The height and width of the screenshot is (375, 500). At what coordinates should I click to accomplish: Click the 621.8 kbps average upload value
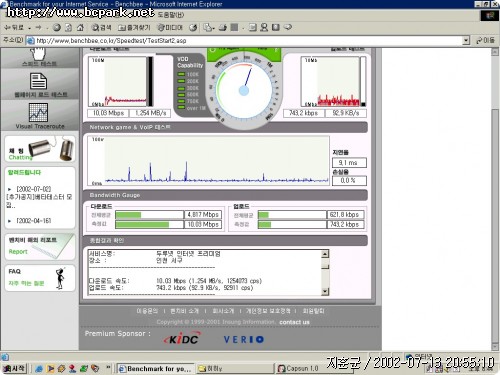(x=345, y=215)
